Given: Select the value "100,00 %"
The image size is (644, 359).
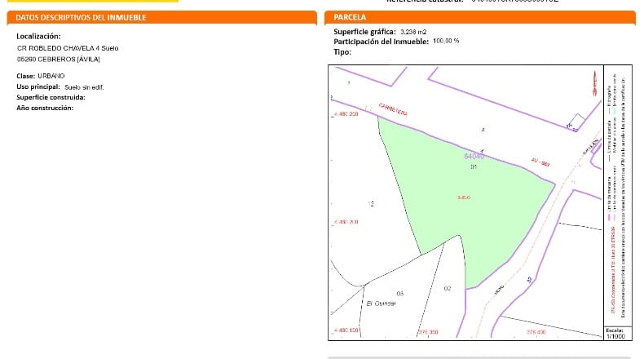Looking at the screenshot, I should [x=446, y=41].
